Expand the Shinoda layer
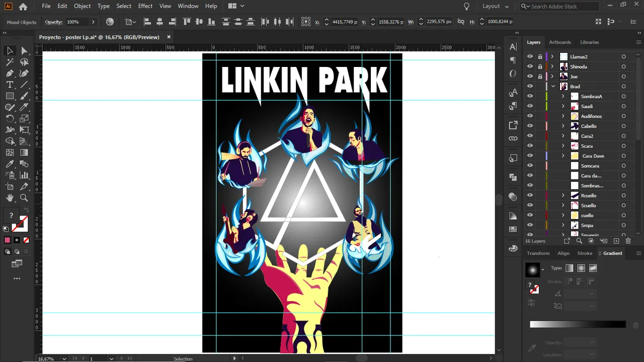644x362 pixels. coord(552,66)
